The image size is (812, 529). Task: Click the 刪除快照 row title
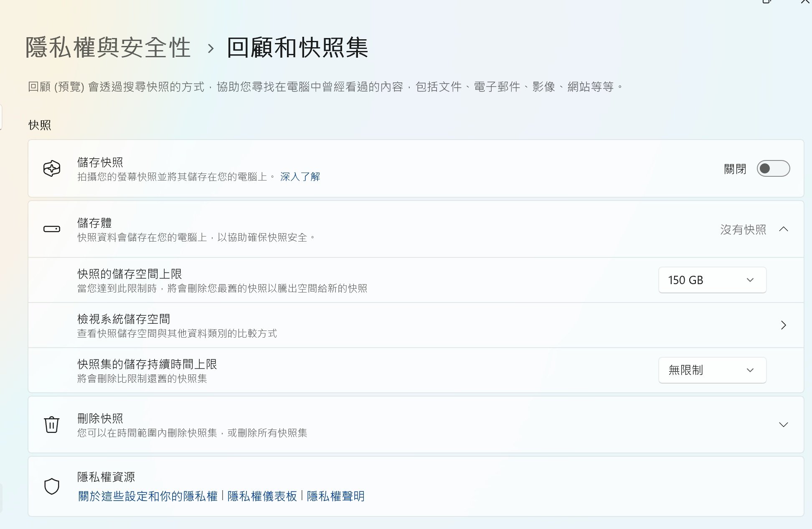100,418
